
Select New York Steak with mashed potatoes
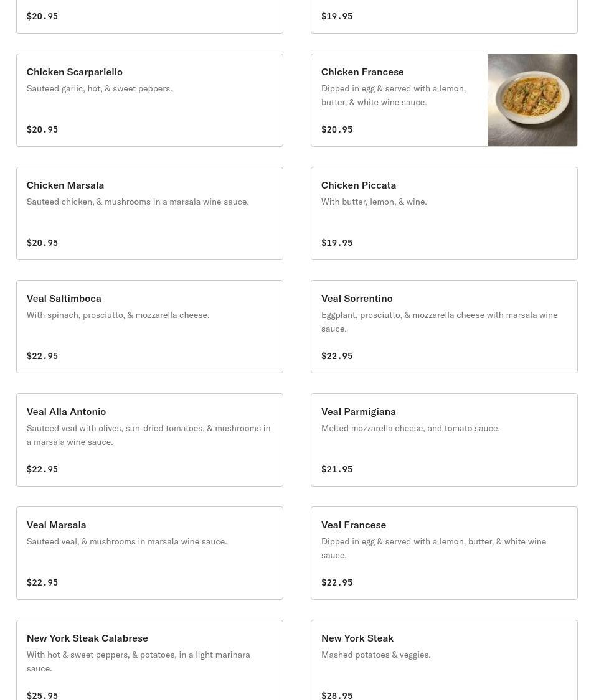[444, 661]
